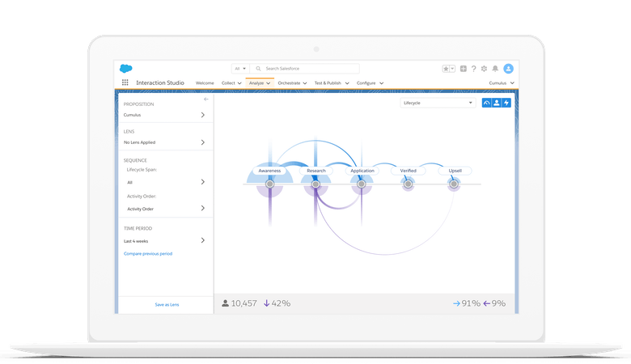Image resolution: width=631 pixels, height=364 pixels.
Task: Expand the Proposition Cumulus chevron
Action: point(203,115)
